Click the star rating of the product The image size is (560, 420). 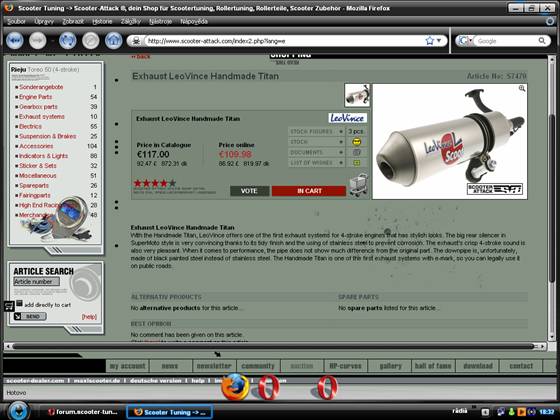[155, 184]
